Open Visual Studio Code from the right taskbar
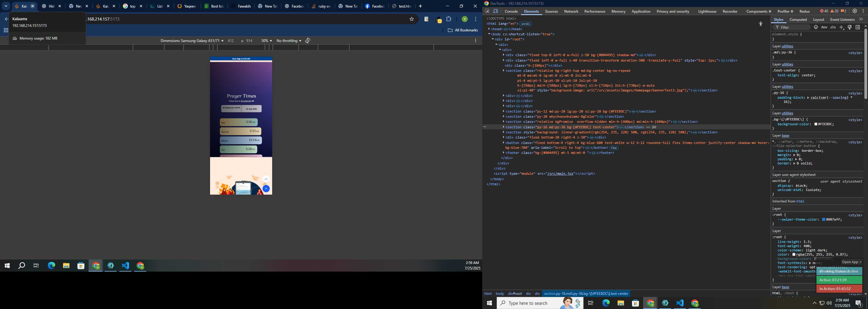 [680, 303]
